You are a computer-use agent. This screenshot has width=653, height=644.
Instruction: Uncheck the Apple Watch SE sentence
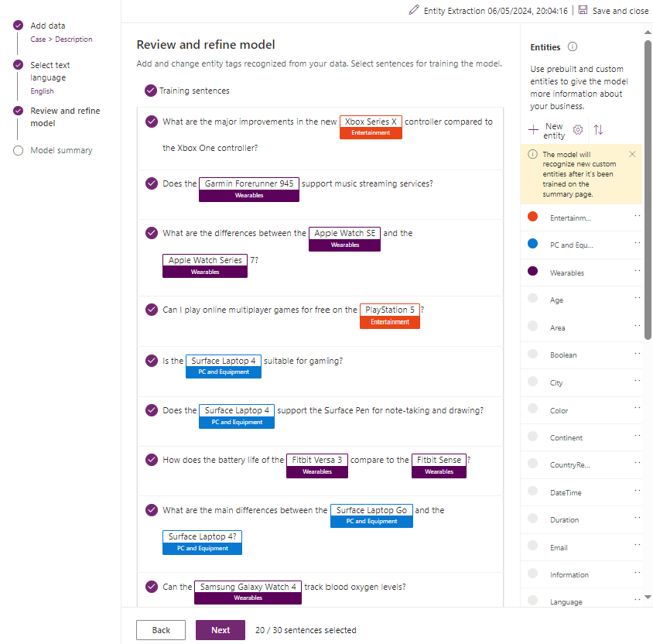(x=152, y=233)
